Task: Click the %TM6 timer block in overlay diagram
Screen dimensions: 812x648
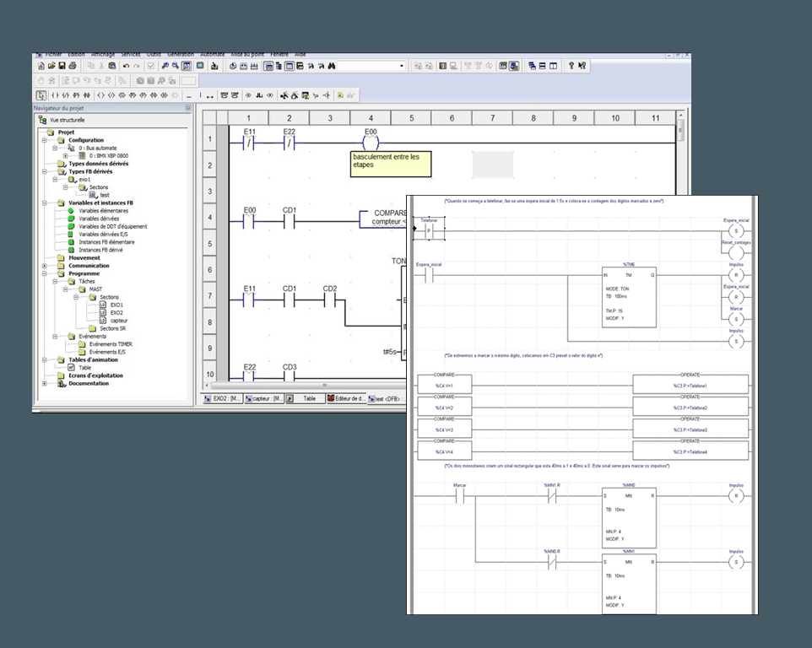Action: click(629, 297)
